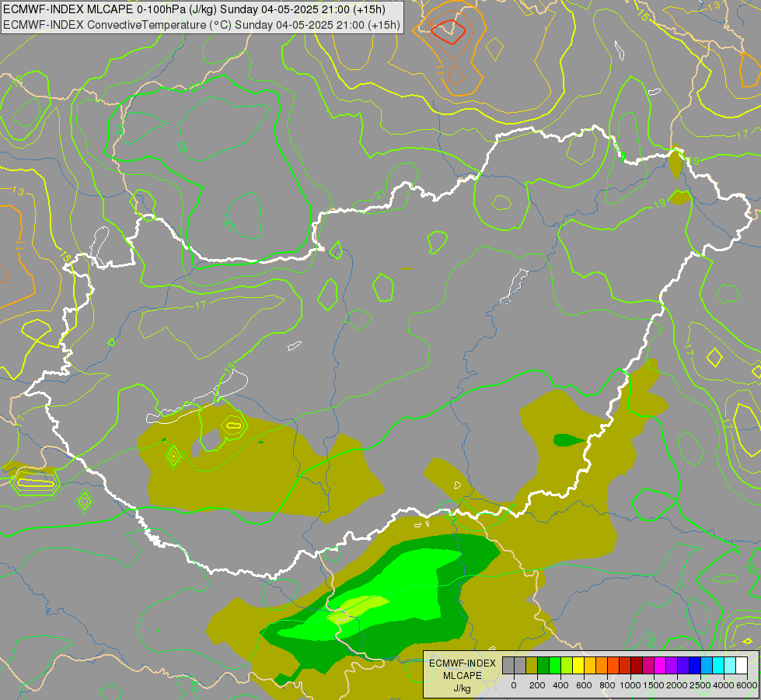This screenshot has width=761, height=700.
Task: Click the dark green legend swatch right of 200
Action: click(543, 665)
